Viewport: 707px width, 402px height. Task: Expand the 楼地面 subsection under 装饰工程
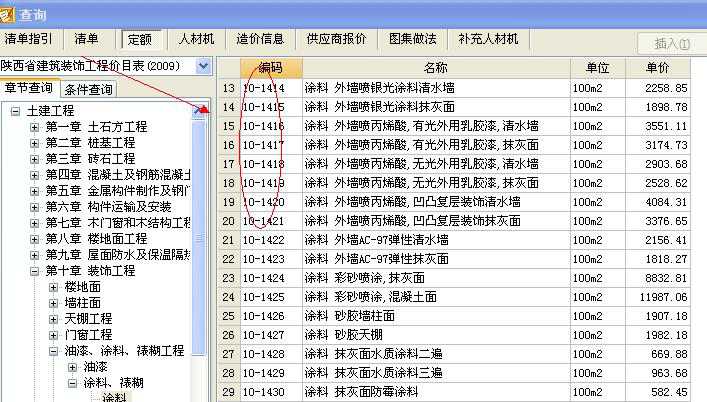click(55, 286)
